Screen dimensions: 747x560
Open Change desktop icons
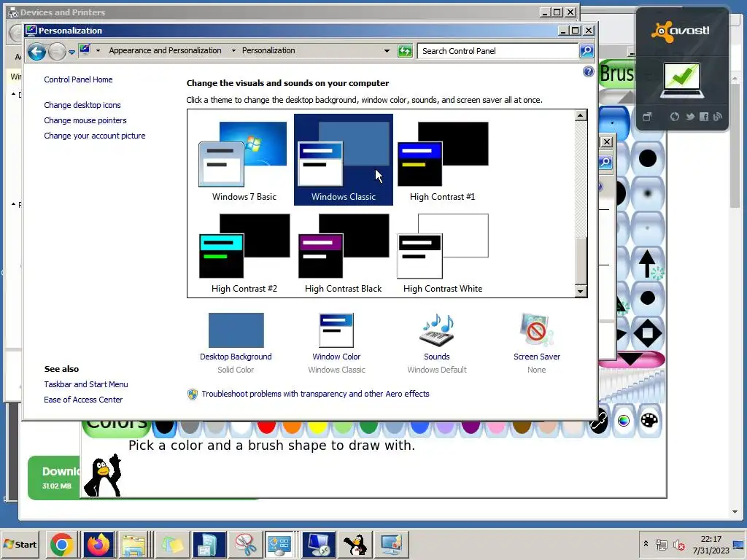(x=82, y=105)
